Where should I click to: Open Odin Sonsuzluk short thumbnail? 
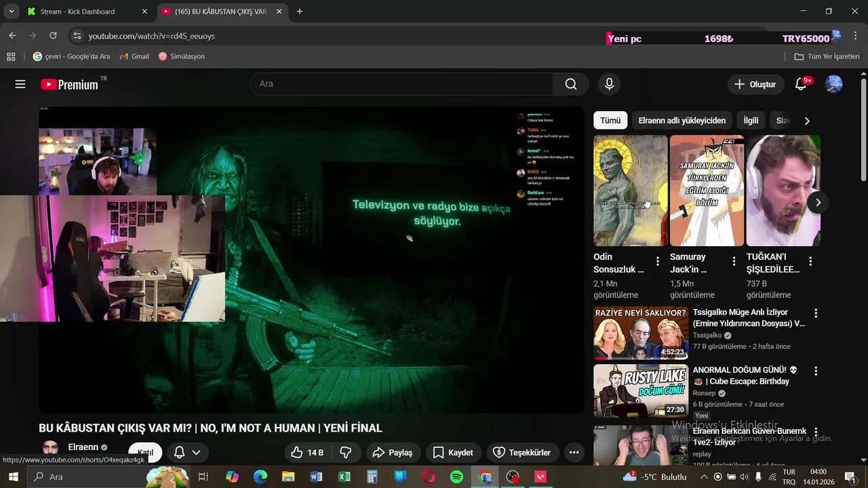pyautogui.click(x=631, y=190)
